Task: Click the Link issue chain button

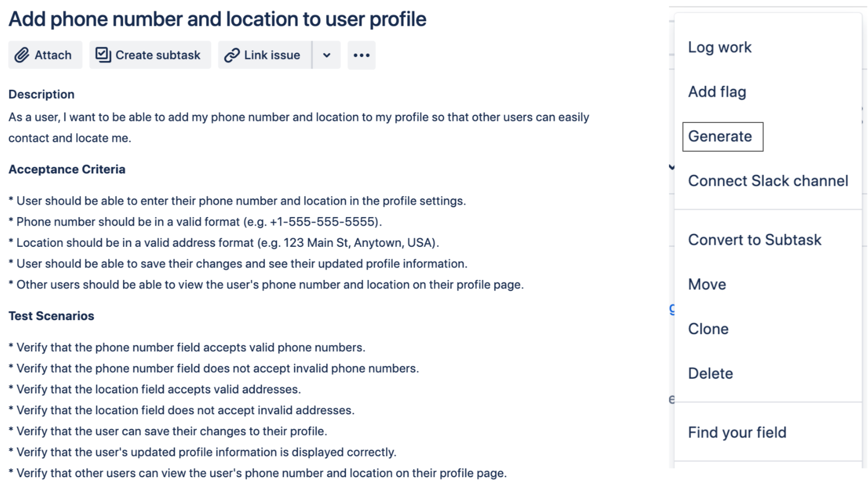Action: 264,55
